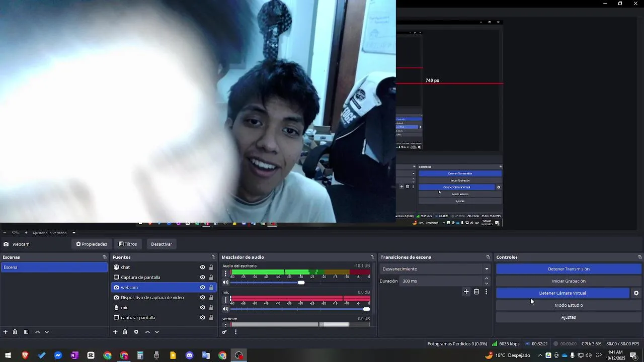Image resolution: width=644 pixels, height=362 pixels.
Task: Hide the webcam source
Action: 202,288
